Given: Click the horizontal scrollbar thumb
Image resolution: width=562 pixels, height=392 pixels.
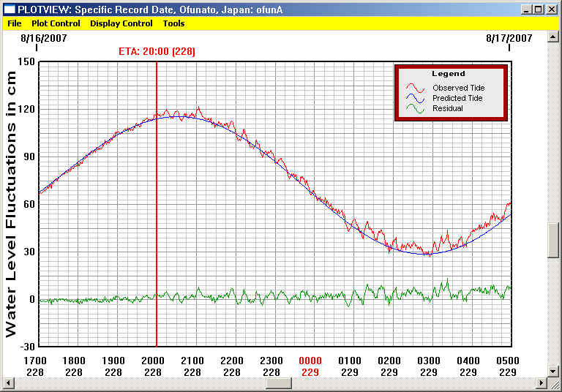Looking at the screenshot, I should click(279, 383).
